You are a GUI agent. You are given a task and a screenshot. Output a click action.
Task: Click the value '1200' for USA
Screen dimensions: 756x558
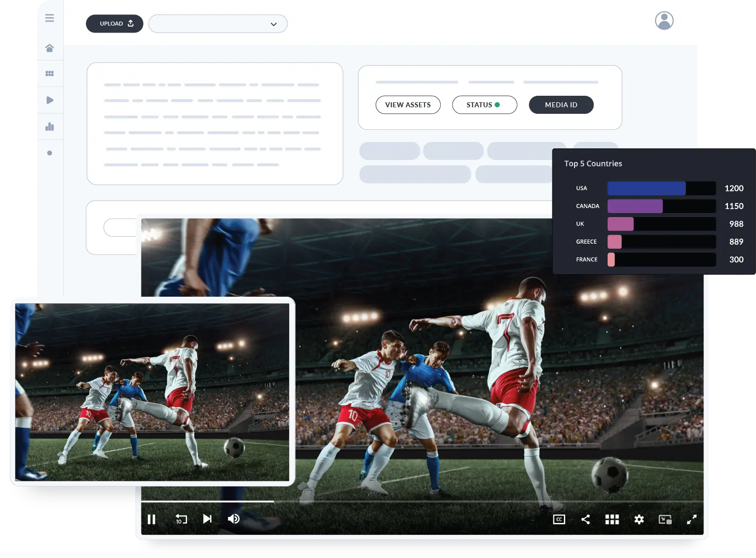click(734, 189)
